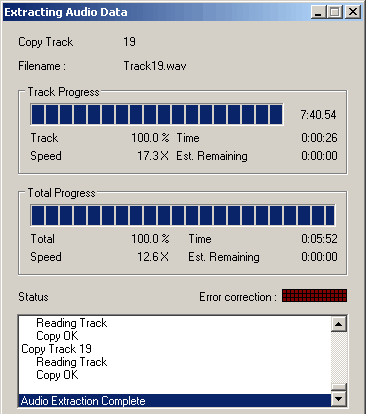Image resolution: width=366 pixels, height=414 pixels.
Task: Close the Extracting Audio Data dialog
Action: [353, 12]
